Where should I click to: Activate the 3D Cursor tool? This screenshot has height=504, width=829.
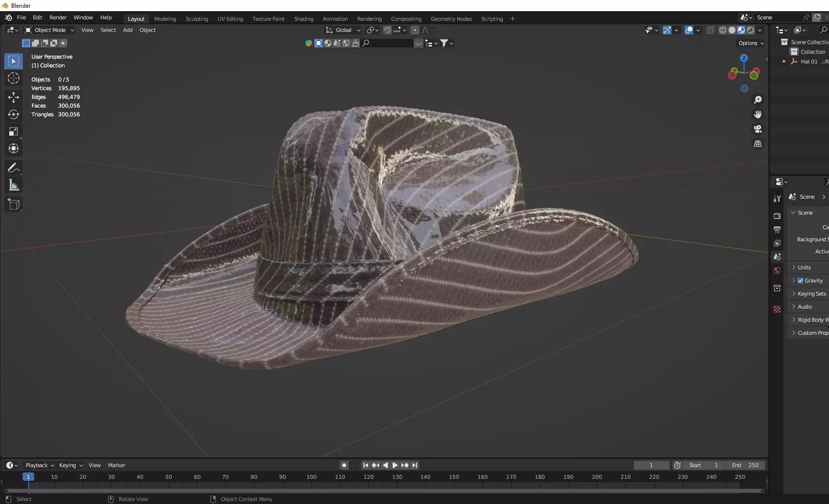click(x=14, y=78)
